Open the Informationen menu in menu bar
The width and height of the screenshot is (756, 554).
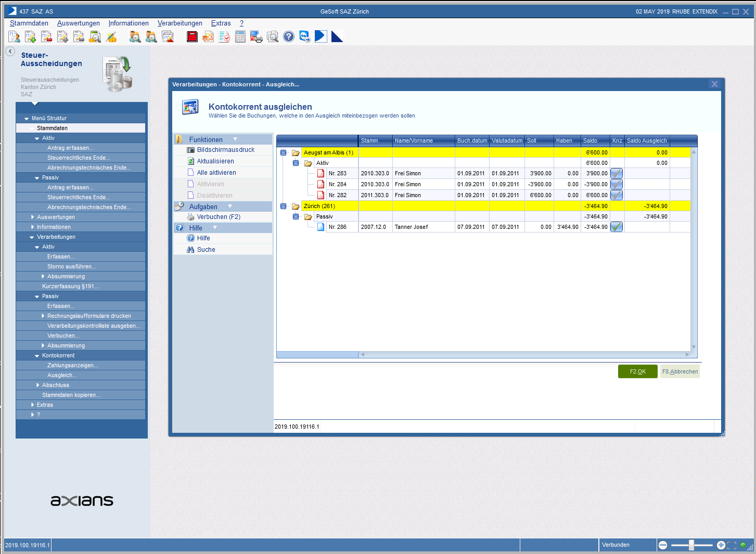click(129, 23)
